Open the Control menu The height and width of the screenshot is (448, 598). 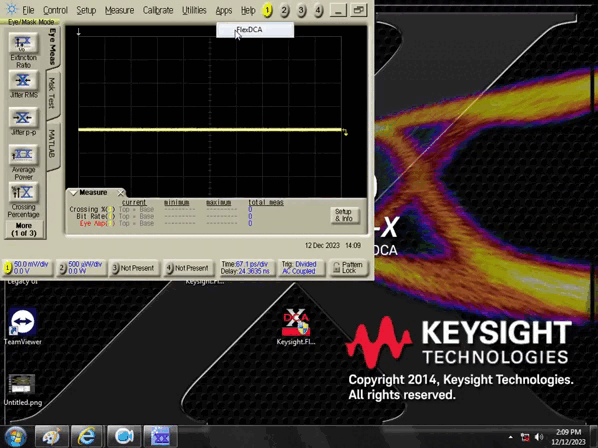(x=55, y=10)
